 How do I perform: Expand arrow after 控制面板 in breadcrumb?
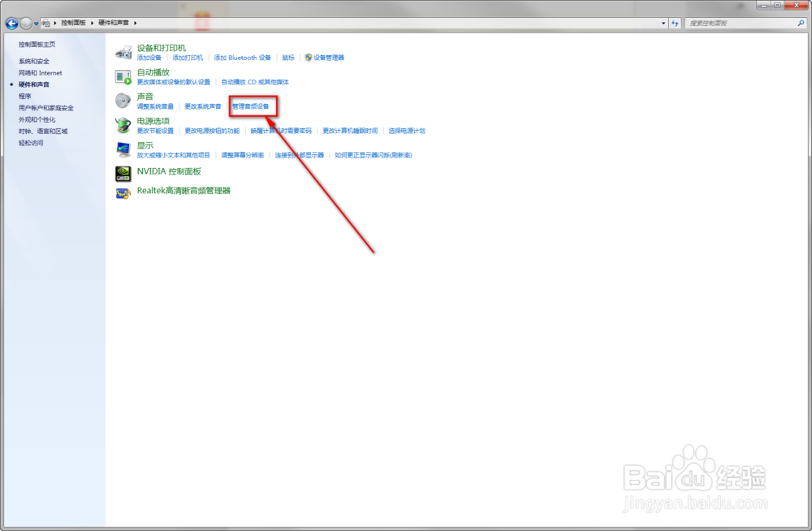[92, 23]
